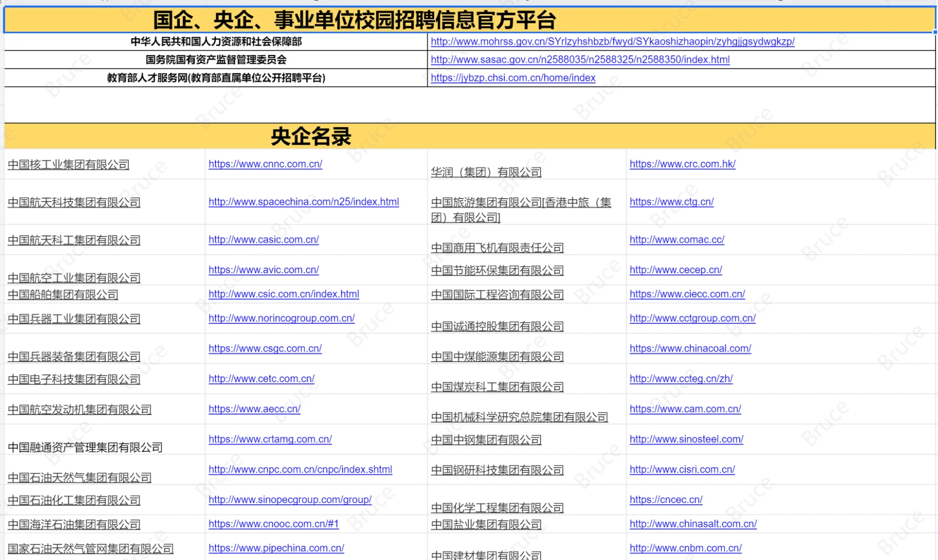938x560 pixels.
Task: Open the www.csgc.com.cn link
Action: click(265, 348)
